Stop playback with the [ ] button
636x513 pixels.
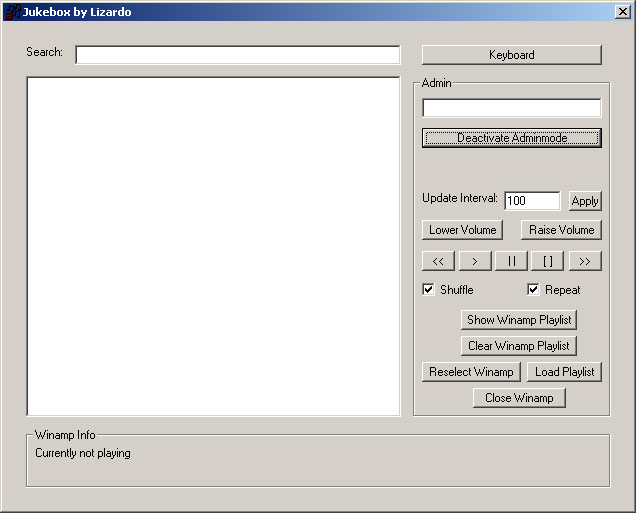[x=547, y=261]
